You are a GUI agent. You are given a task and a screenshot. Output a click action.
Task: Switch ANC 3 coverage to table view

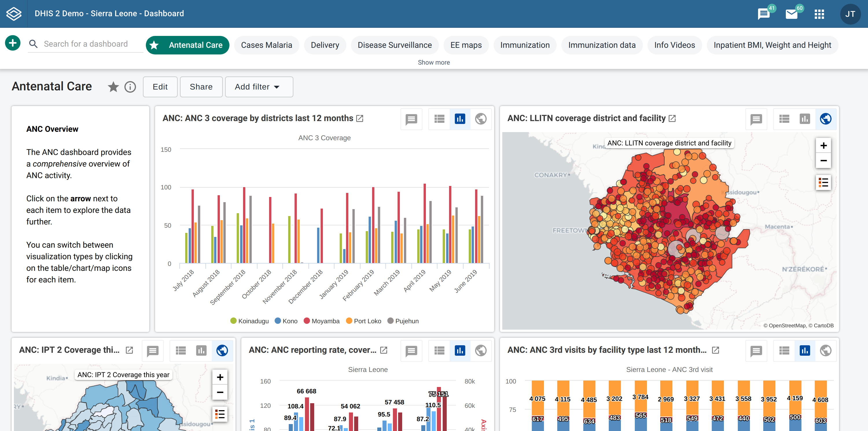click(439, 119)
